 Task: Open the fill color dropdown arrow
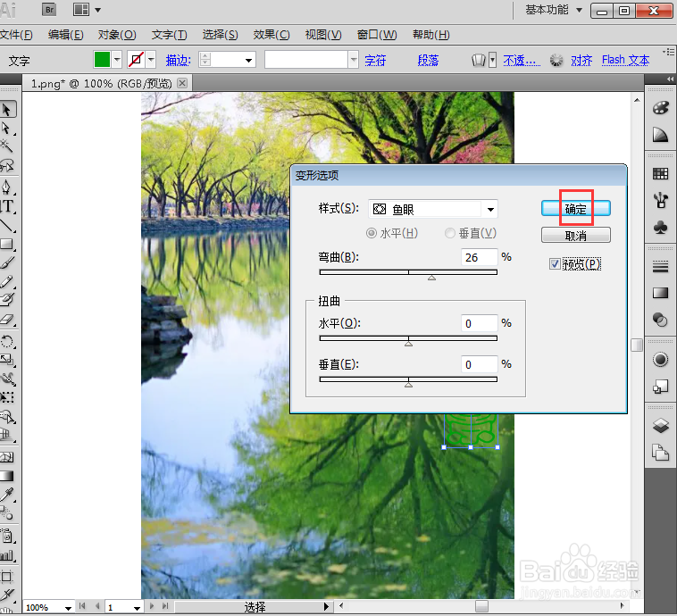click(117, 60)
